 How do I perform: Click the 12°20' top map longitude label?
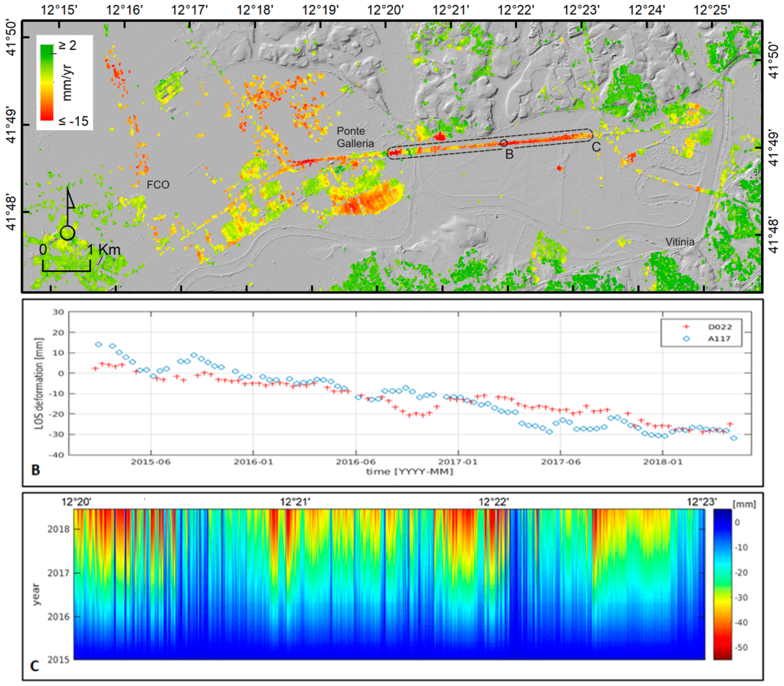click(385, 10)
